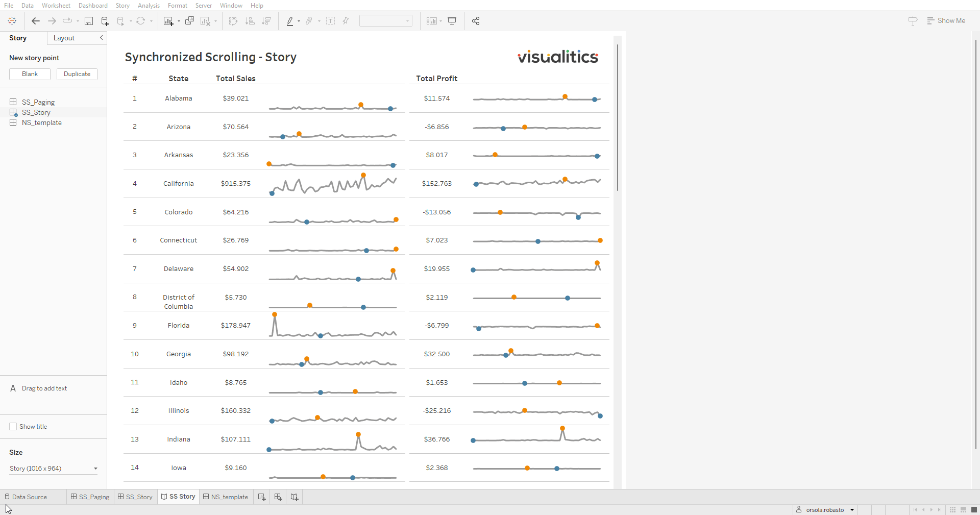The height and width of the screenshot is (515, 980).
Task: Open the orsola.robasto user dropdown
Action: 825,510
